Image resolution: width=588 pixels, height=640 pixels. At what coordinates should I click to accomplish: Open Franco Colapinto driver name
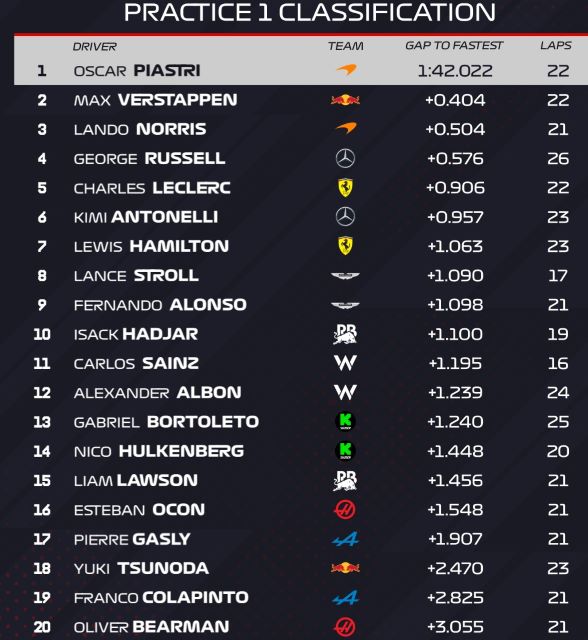(x=161, y=598)
